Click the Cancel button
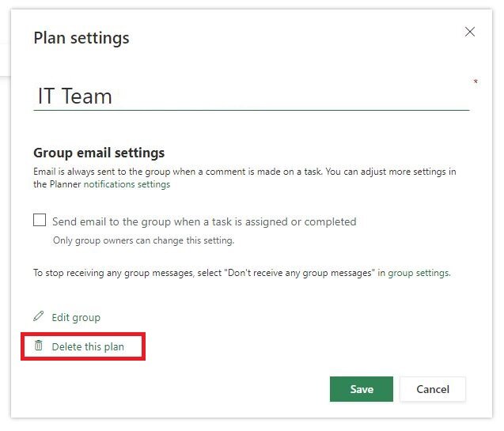504x431 pixels. [433, 389]
